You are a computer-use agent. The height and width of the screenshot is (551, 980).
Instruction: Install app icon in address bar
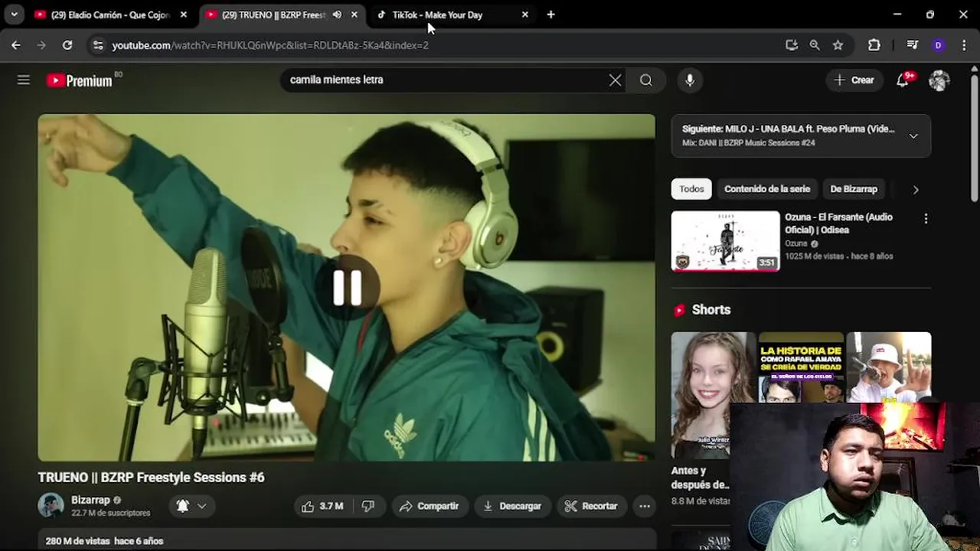pyautogui.click(x=792, y=45)
